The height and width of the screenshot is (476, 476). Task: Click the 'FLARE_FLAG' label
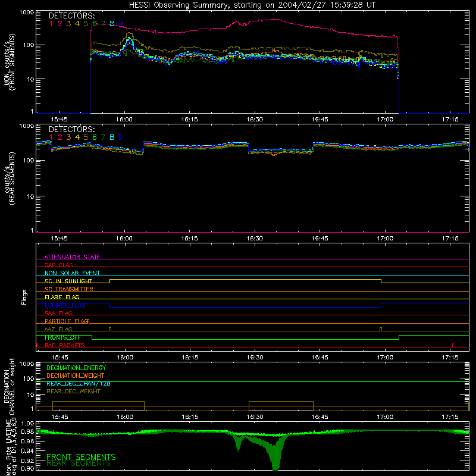[62, 297]
